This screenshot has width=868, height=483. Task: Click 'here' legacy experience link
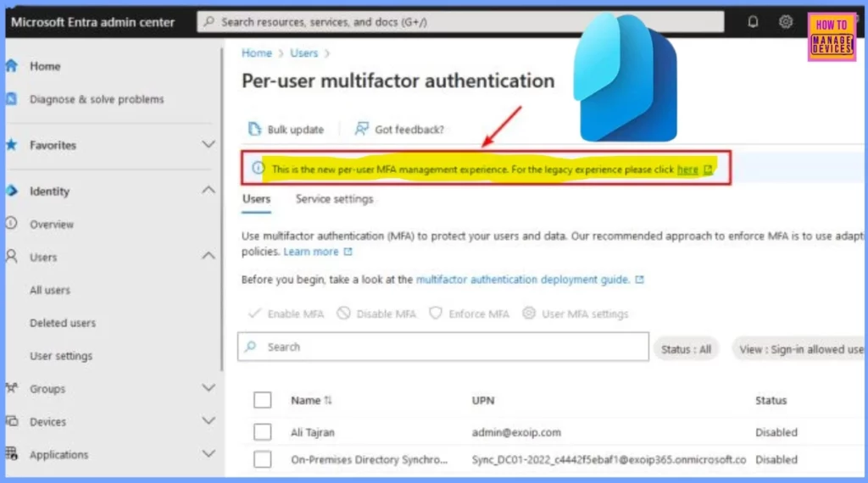tap(687, 169)
